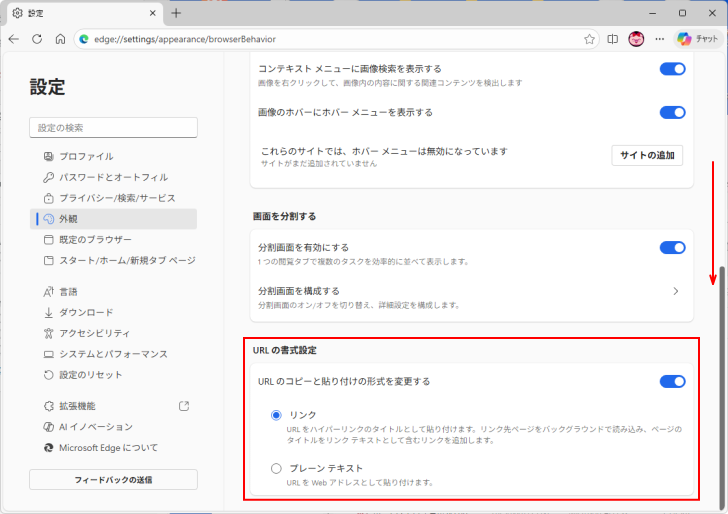
Task: Go back with the browser back arrow
Action: (14, 39)
